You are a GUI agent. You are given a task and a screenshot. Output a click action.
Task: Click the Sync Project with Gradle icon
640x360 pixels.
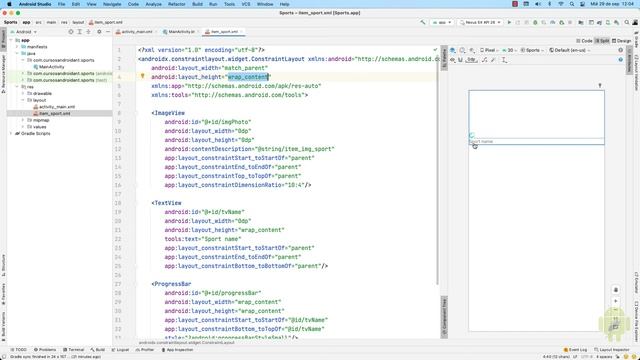pos(599,22)
